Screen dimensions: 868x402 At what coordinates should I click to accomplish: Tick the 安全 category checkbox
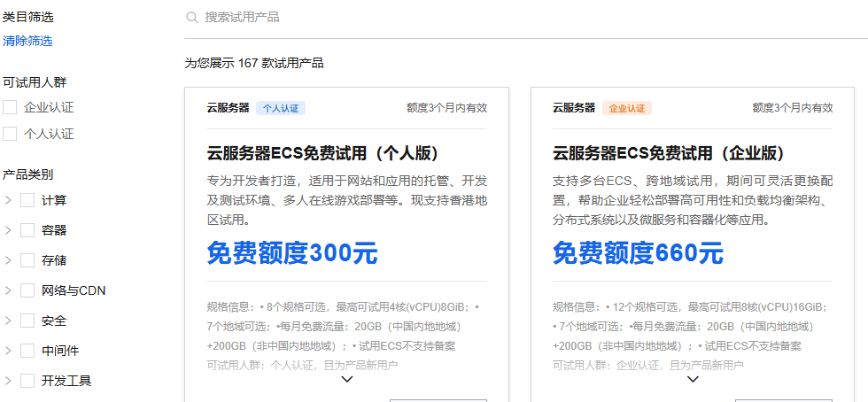tap(27, 321)
